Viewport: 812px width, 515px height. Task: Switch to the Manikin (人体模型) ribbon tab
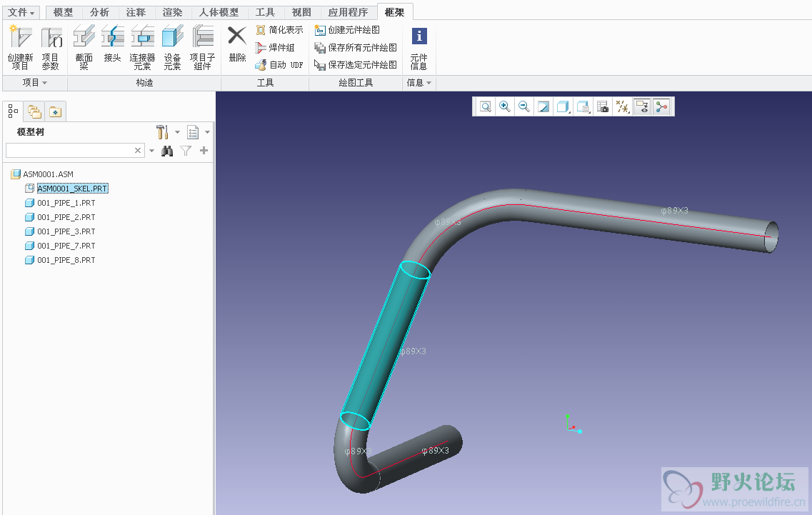pyautogui.click(x=219, y=12)
